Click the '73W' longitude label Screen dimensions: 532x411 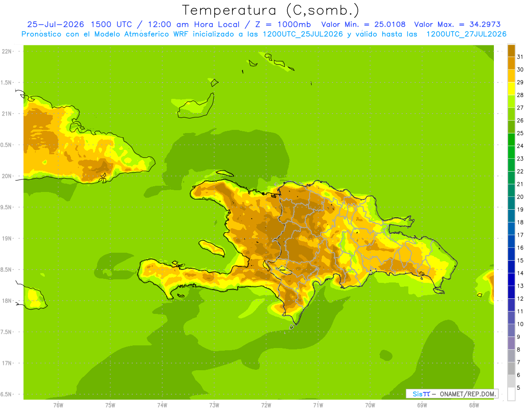click(x=214, y=405)
